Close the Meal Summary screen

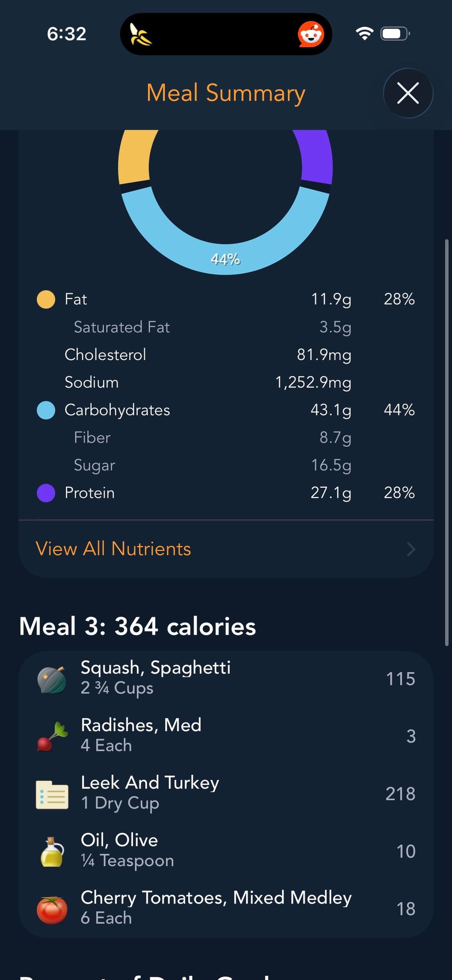pos(408,93)
